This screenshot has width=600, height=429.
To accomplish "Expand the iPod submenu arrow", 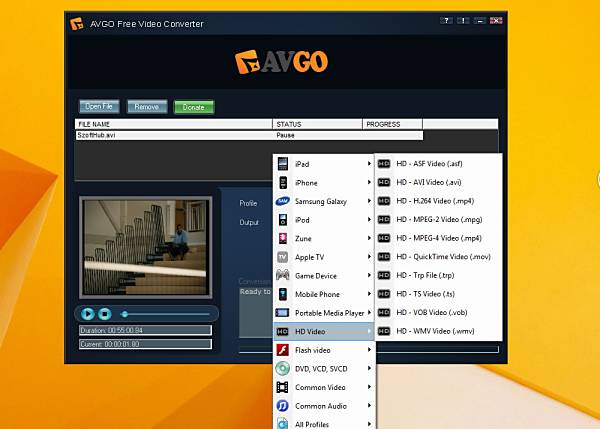I will pos(369,219).
